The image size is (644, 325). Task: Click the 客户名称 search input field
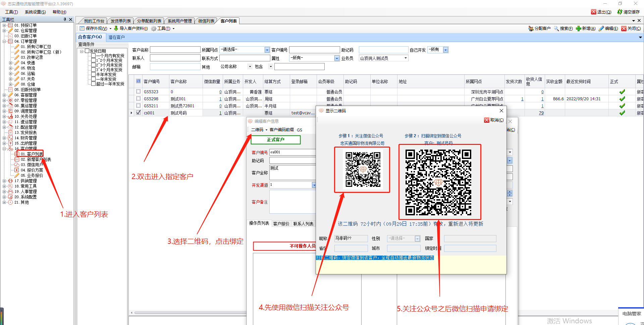(175, 50)
